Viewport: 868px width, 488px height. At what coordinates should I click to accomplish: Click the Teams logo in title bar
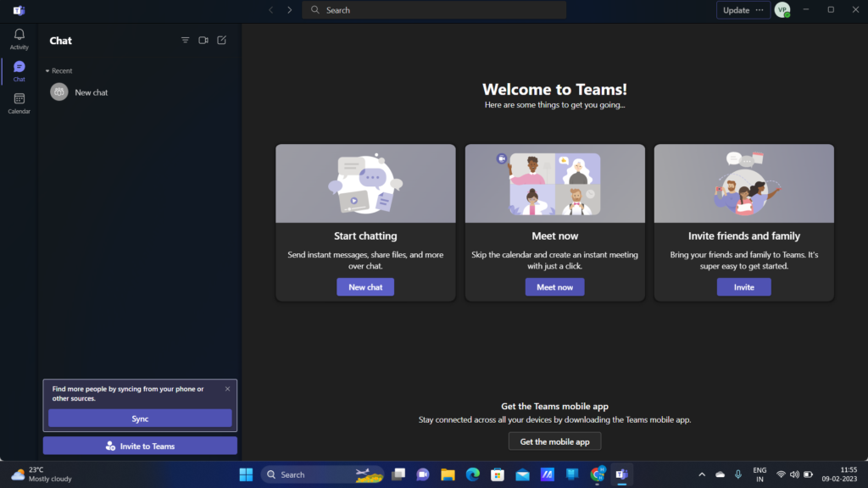[x=19, y=10]
